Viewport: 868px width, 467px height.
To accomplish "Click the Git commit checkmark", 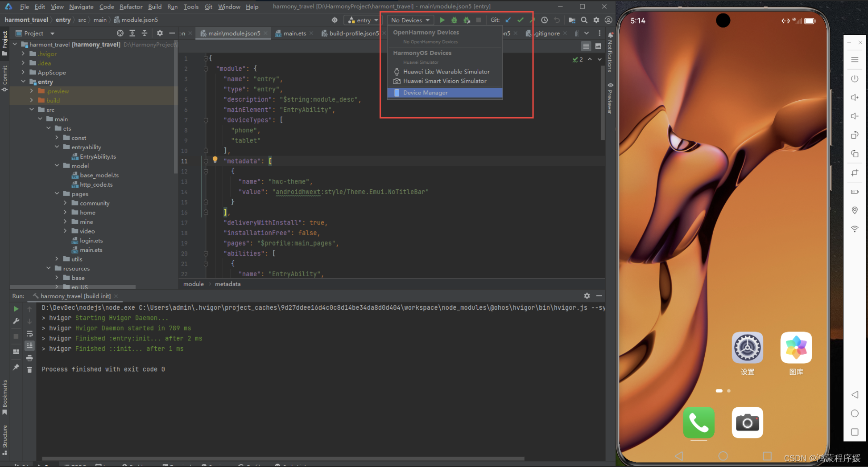I will pyautogui.click(x=520, y=20).
